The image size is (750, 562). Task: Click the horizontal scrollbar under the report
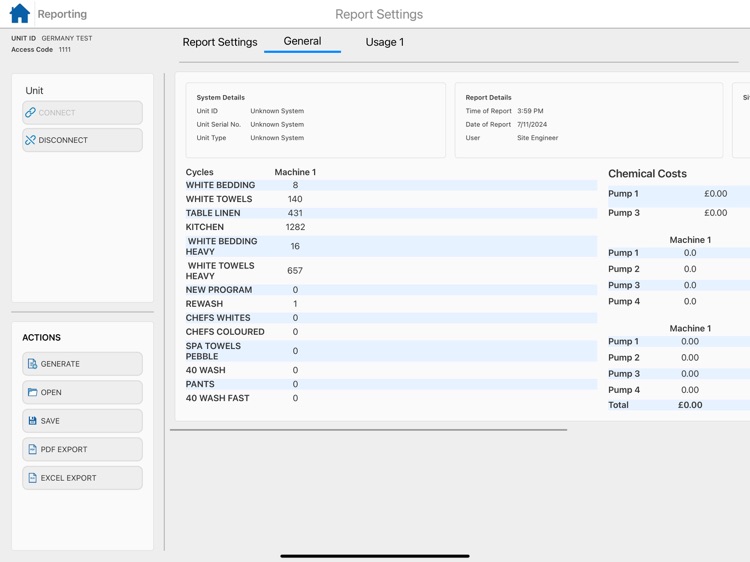pyautogui.click(x=368, y=430)
